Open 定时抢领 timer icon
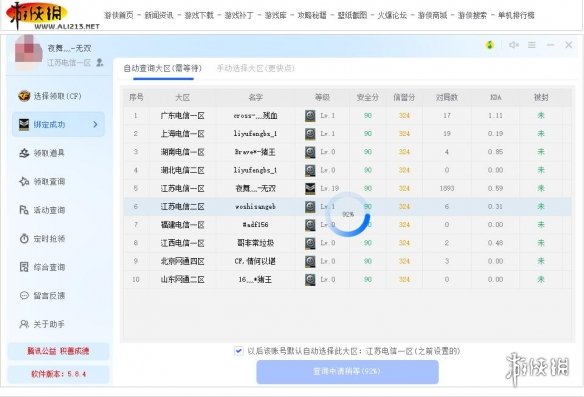 click(x=24, y=239)
